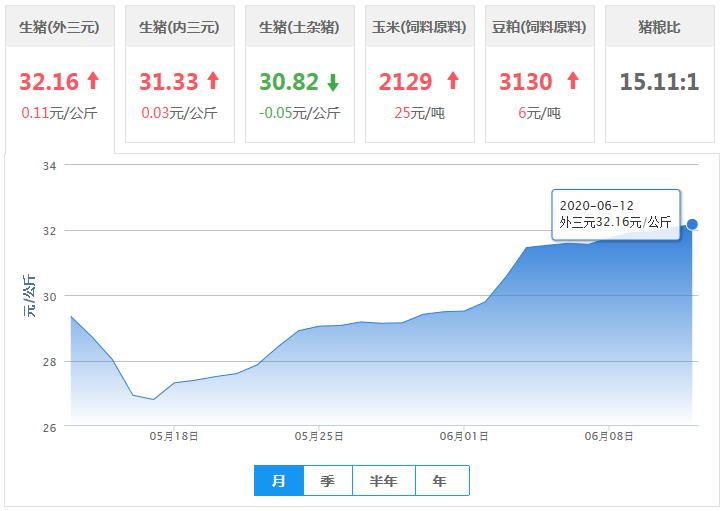This screenshot has width=725, height=511.
Task: Select the 月 time range option
Action: point(279,481)
